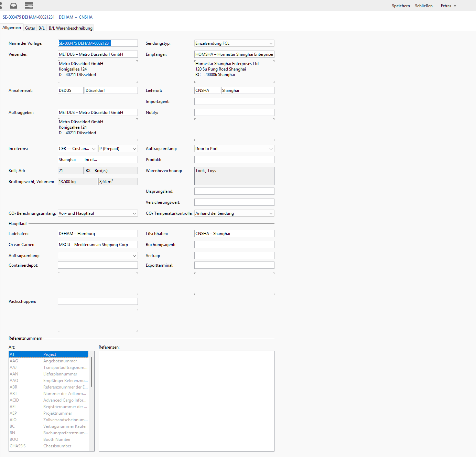Click the Art list vertical scrollbar
Viewport: 476px width, 457px height.
[91, 372]
